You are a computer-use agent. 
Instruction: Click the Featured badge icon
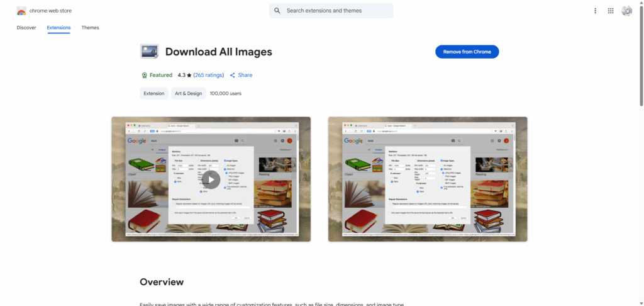pyautogui.click(x=144, y=76)
